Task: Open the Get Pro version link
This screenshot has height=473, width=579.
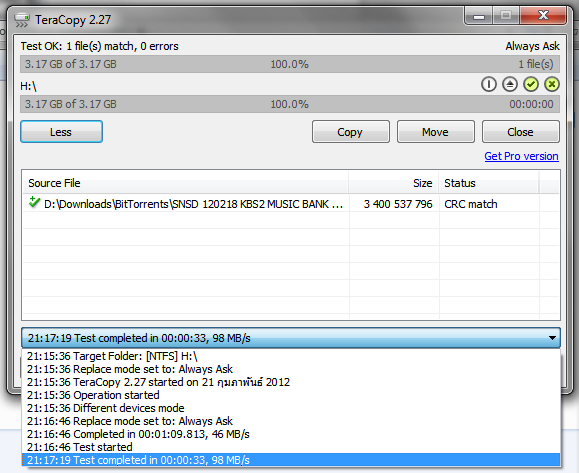Action: pos(521,156)
